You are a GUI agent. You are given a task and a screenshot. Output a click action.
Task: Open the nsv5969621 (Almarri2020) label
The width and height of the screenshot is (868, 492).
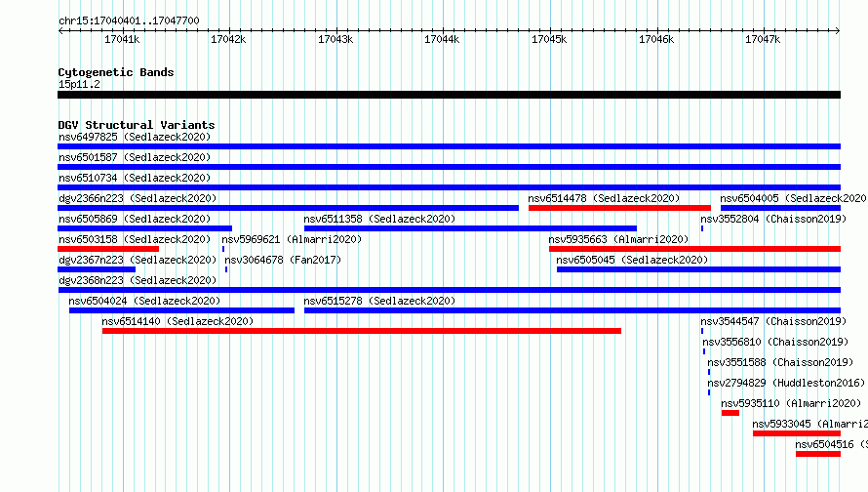292,239
